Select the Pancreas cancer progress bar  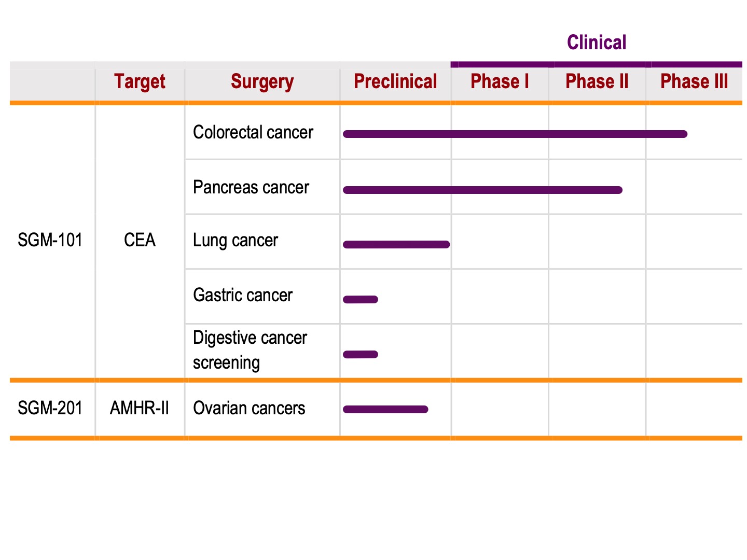click(482, 190)
